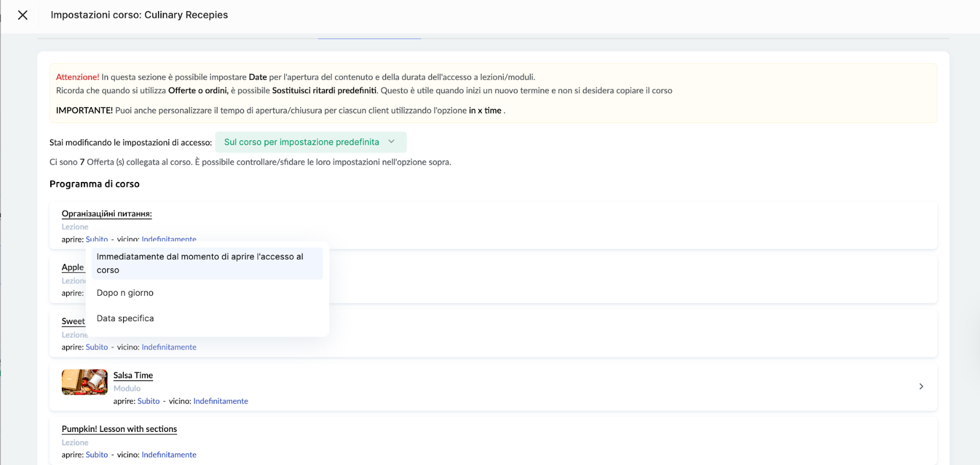Viewport: 980px width, 465px height.
Task: Click 'Indefinitamente' close time for Salsa Time
Action: (x=221, y=401)
